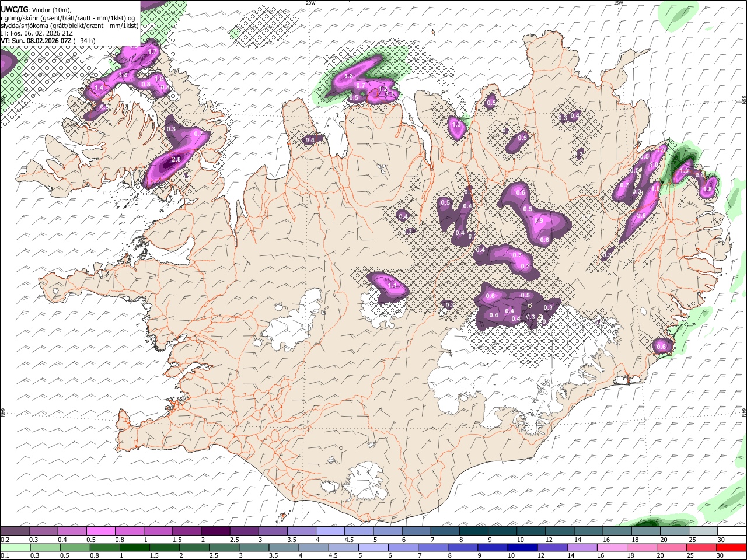Viewport: 747px width, 560px height.
Task: Pick the dark green lower swatch starting at 1
Action: point(134,548)
